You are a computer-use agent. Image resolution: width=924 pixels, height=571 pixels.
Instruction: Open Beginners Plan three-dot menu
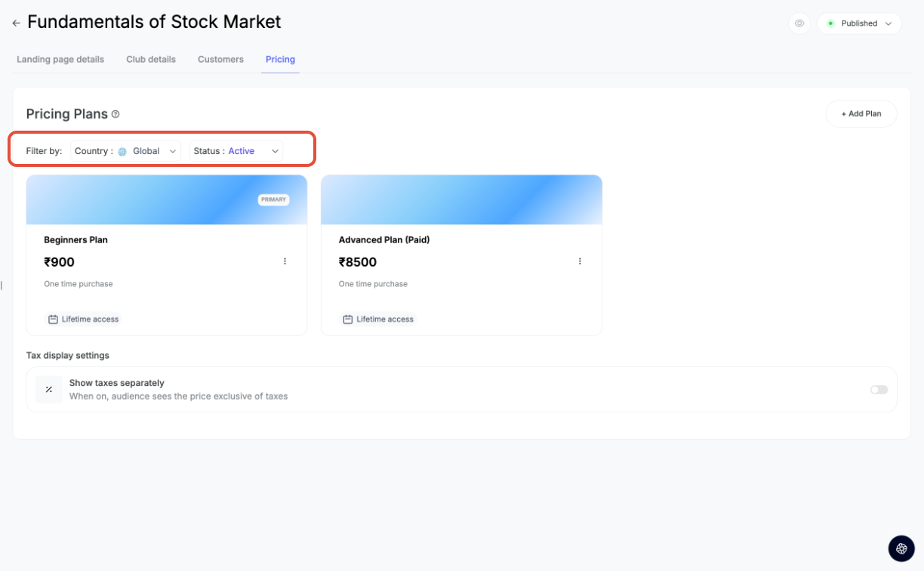[285, 261]
